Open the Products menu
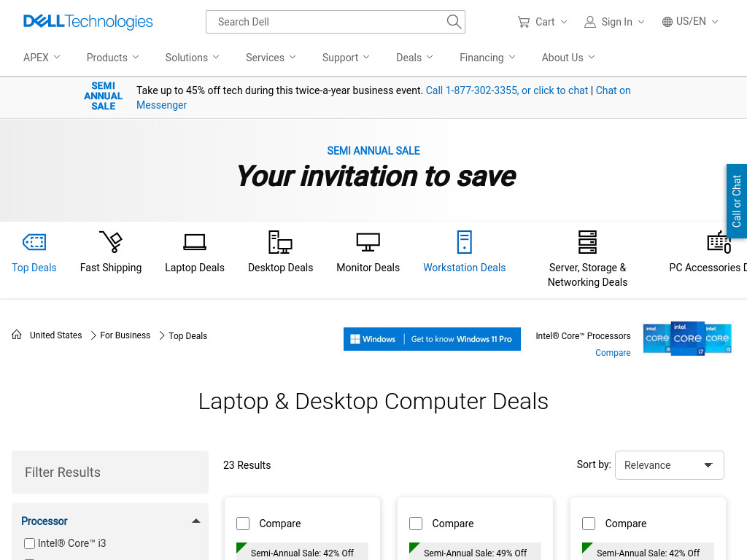Viewport: 747px width, 560px height. [x=113, y=58]
